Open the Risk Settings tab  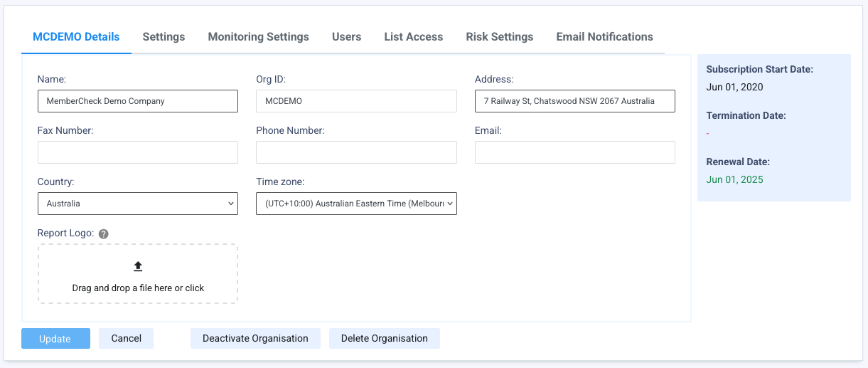(499, 37)
